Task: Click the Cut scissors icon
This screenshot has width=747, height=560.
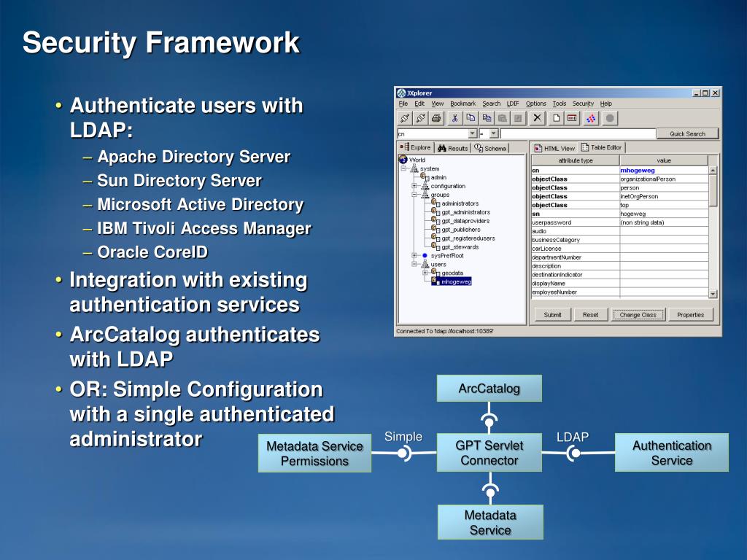Action: click(455, 117)
